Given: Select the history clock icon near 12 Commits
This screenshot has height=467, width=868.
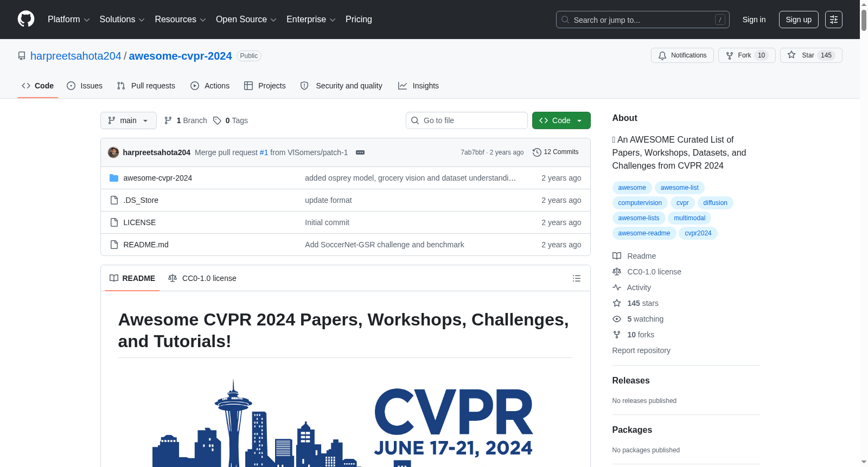Looking at the screenshot, I should click(537, 152).
